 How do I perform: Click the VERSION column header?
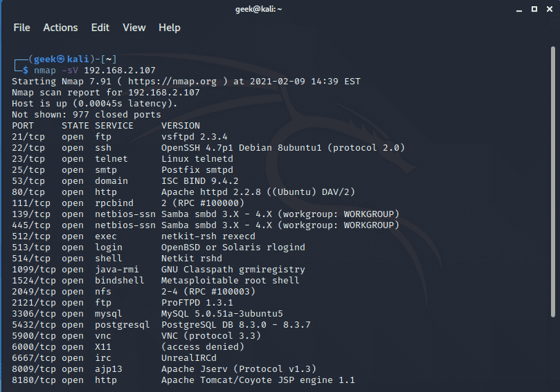coord(181,126)
